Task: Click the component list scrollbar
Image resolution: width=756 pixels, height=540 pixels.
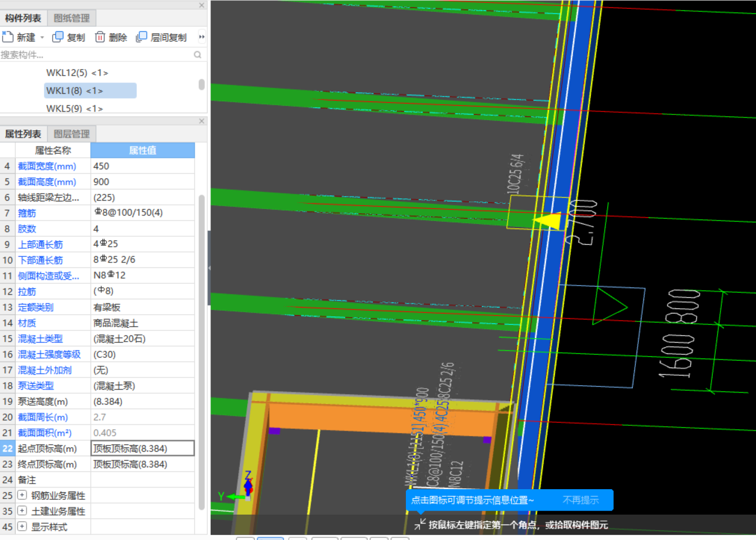Action: tap(202, 84)
